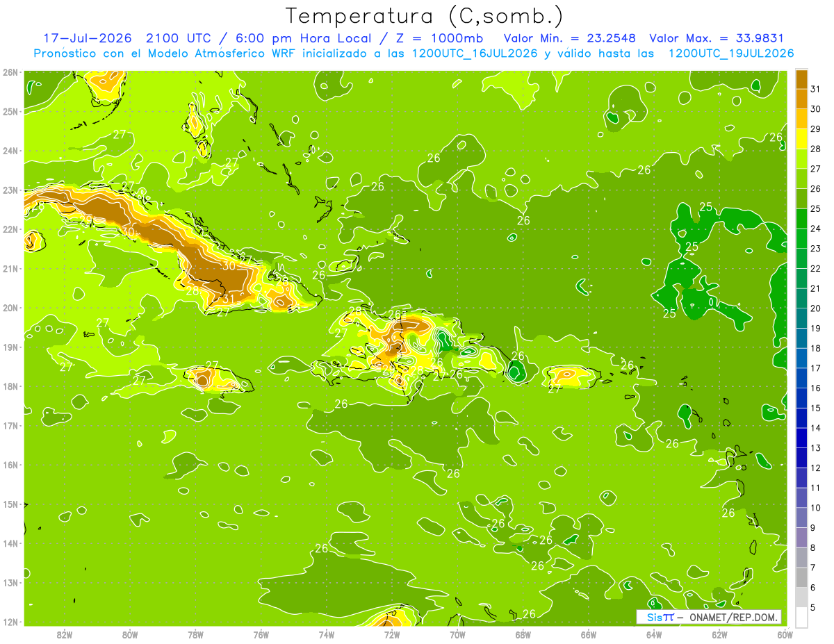834x644 pixels.
Task: Click the 72W longitude axis label
Action: coord(392,634)
